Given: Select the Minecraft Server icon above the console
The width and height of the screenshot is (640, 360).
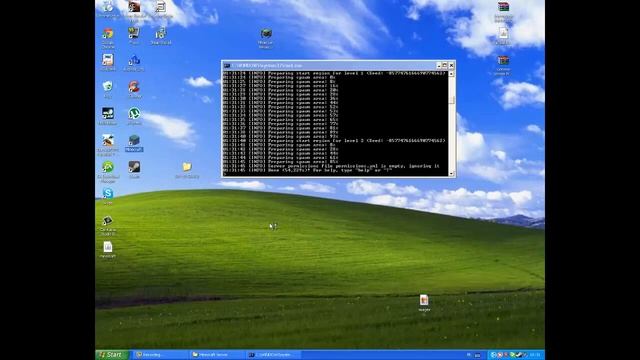Looking at the screenshot, I should 266,33.
